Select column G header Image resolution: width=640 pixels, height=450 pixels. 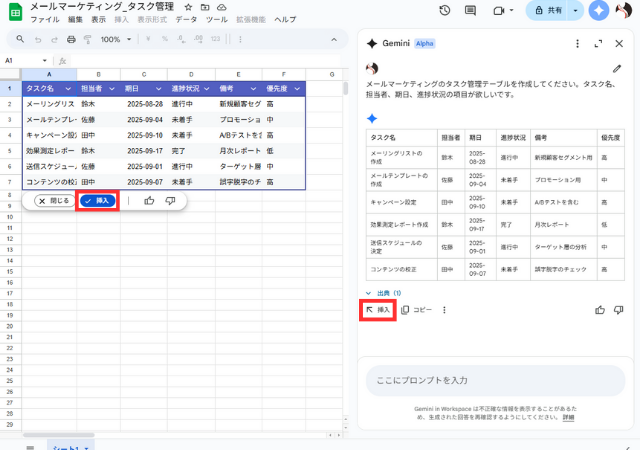(x=331, y=74)
